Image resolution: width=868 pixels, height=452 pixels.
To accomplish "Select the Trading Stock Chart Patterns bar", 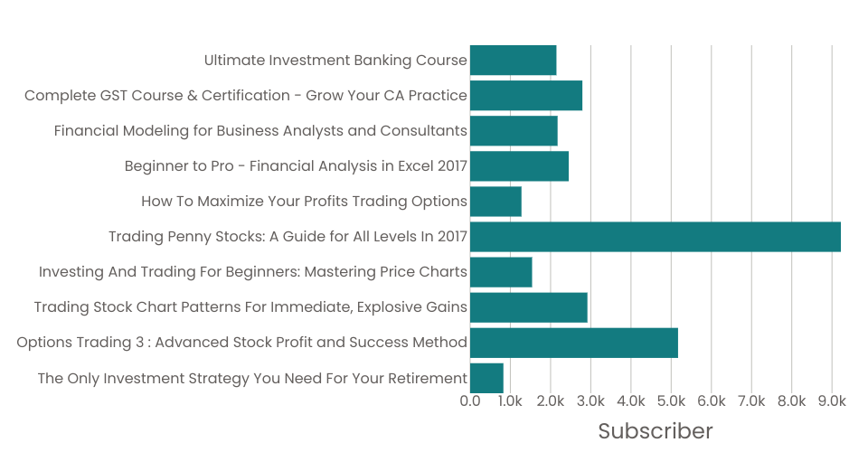I will (528, 307).
